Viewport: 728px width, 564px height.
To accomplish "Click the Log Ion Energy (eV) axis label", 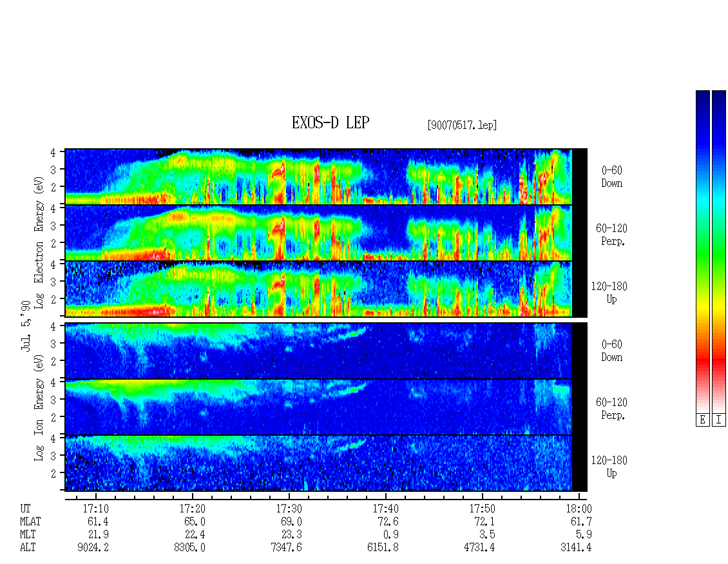I will pos(39,408).
